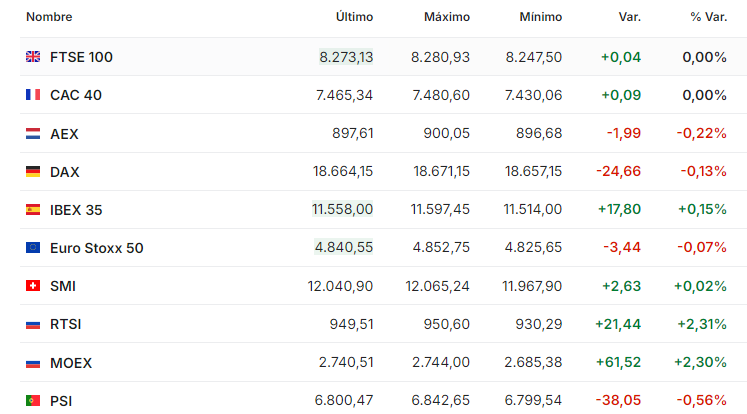The image size is (747, 414).
Task: Click RTSI minimum 930,29
Action: 539,324
